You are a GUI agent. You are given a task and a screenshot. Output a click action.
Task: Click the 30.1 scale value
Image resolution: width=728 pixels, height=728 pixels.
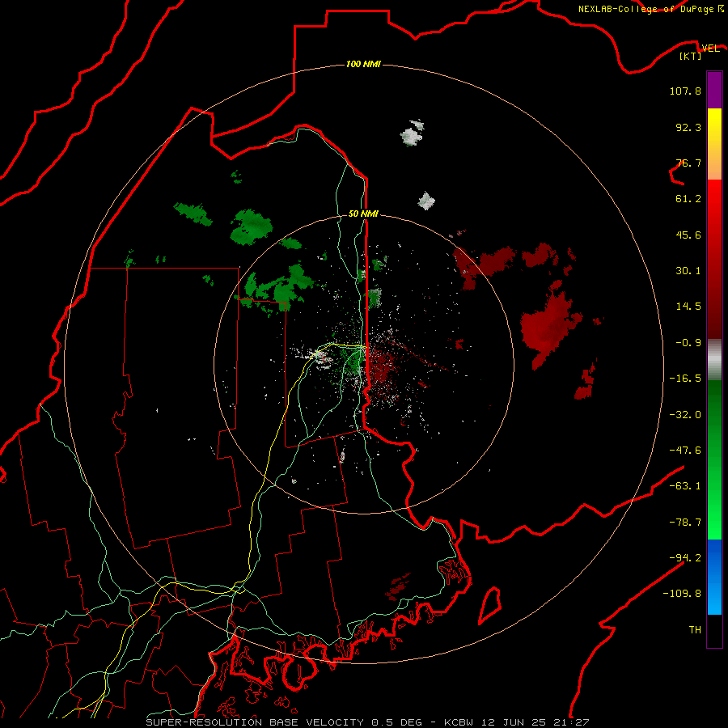pyautogui.click(x=688, y=271)
